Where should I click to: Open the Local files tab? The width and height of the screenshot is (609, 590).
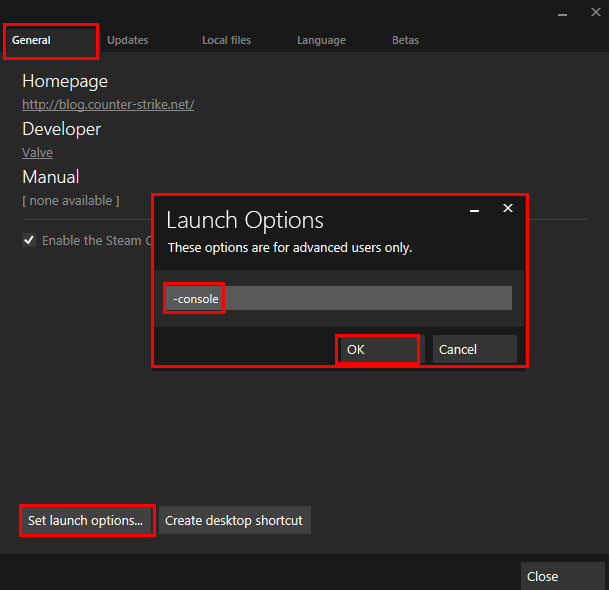point(226,40)
